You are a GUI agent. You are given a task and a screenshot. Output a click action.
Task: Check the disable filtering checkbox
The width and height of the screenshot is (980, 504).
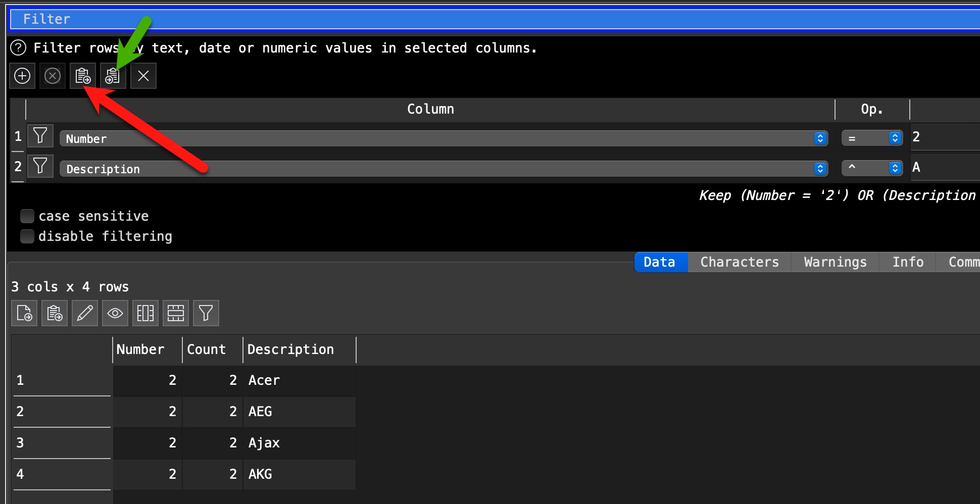(x=27, y=236)
